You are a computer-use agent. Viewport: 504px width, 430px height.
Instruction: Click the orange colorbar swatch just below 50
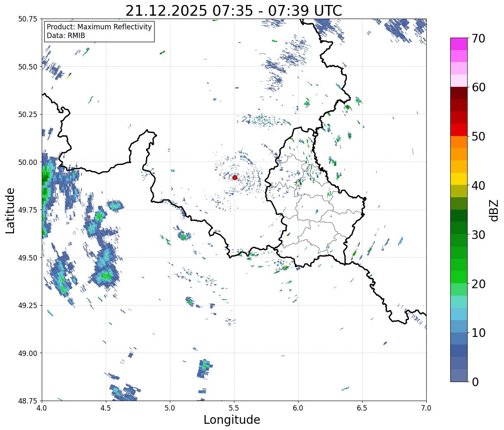459,142
